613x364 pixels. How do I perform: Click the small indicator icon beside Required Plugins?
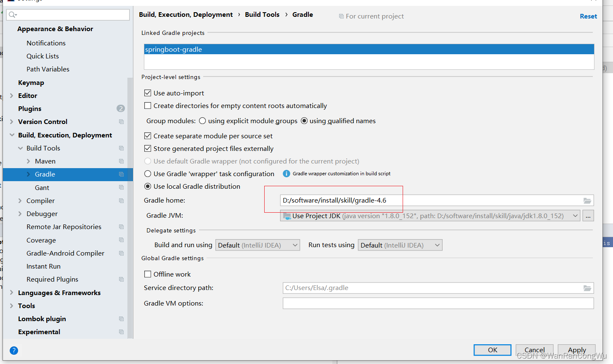click(121, 279)
